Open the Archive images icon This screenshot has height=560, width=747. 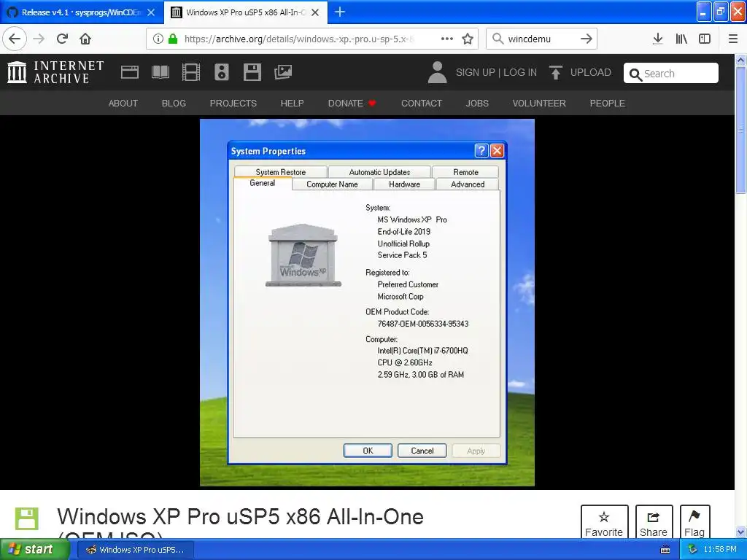[x=283, y=72]
